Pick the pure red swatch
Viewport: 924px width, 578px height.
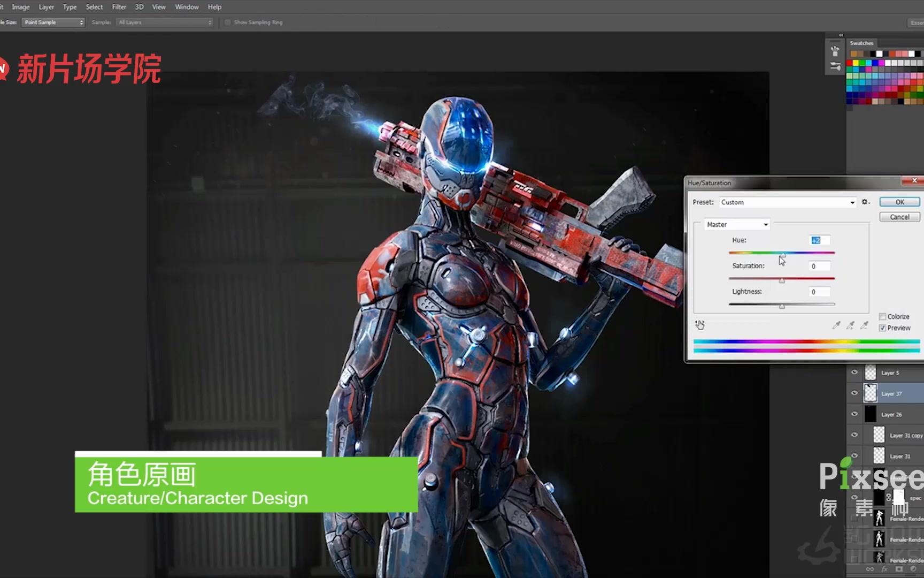coord(849,63)
